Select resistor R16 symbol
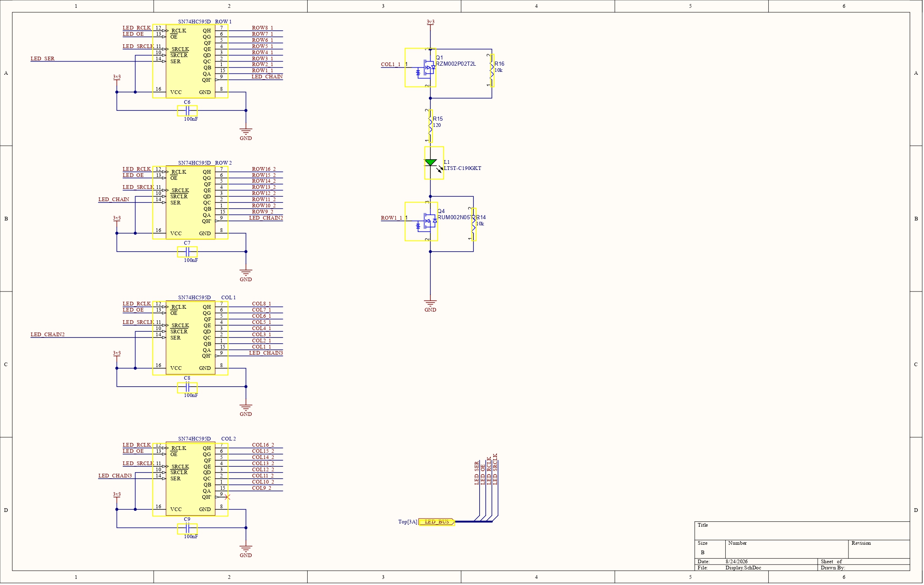The width and height of the screenshot is (924, 585). point(492,71)
